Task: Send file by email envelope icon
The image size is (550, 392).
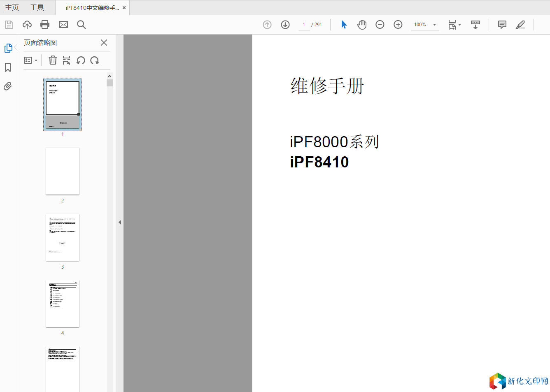Action: pos(63,25)
